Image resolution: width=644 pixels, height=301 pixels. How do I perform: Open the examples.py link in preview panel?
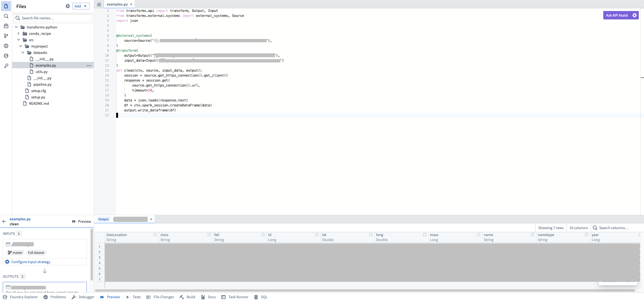pyautogui.click(x=20, y=219)
